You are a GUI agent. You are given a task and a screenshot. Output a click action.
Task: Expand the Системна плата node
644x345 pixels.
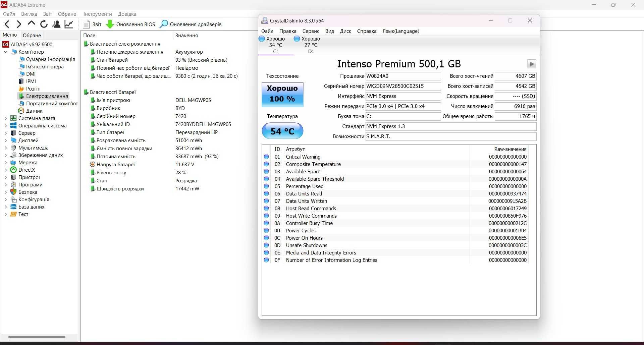[6, 118]
